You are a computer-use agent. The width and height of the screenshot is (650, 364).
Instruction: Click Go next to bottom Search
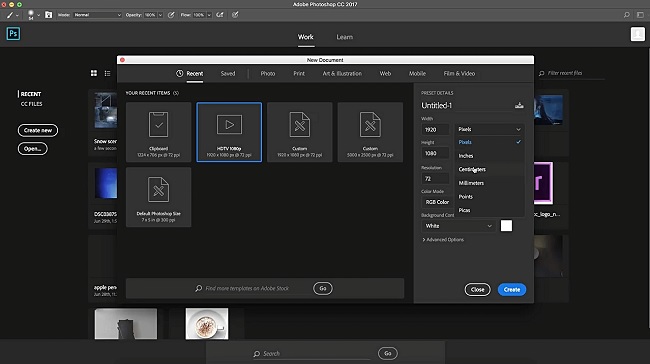pos(388,353)
